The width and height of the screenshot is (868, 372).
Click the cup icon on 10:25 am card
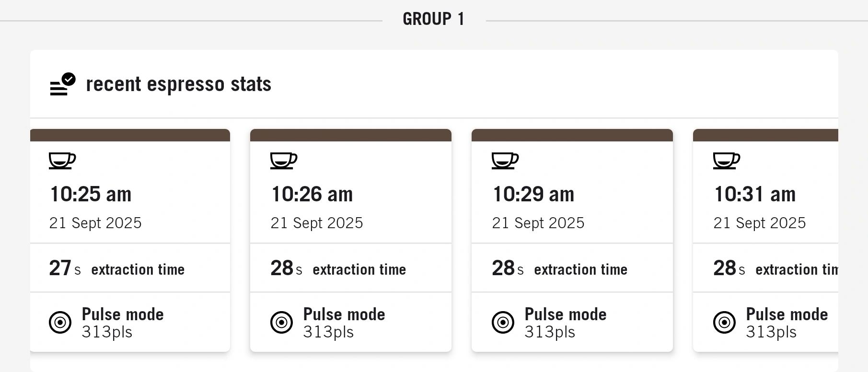[62, 161]
